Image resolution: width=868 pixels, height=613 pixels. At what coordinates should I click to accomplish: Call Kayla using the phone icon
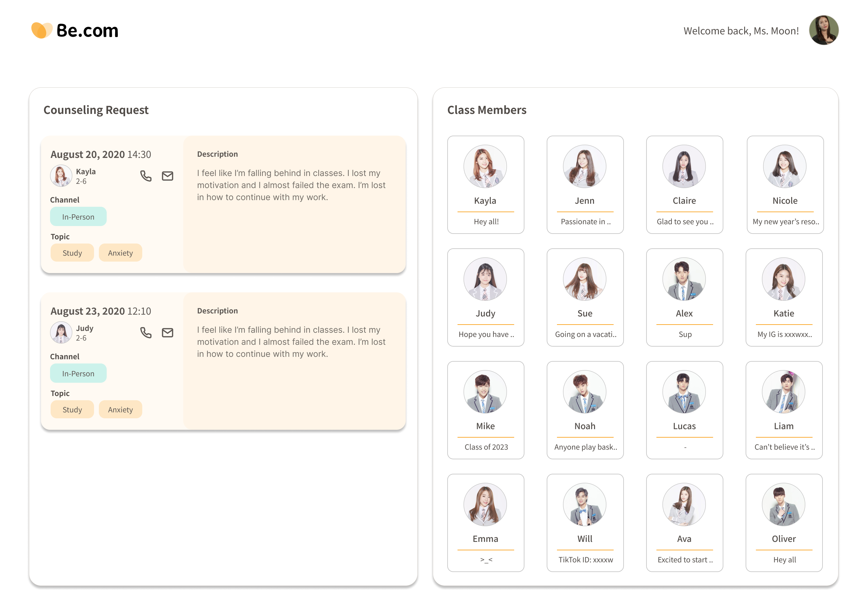(x=146, y=176)
